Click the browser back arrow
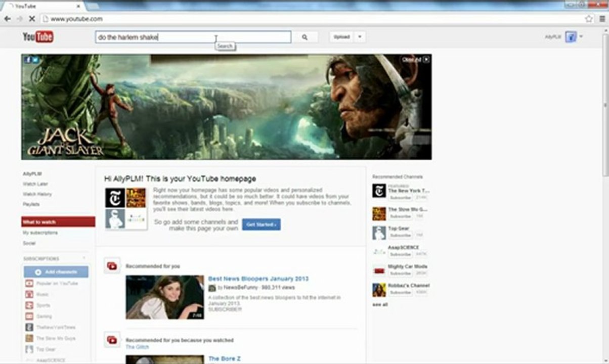 pyautogui.click(x=8, y=19)
